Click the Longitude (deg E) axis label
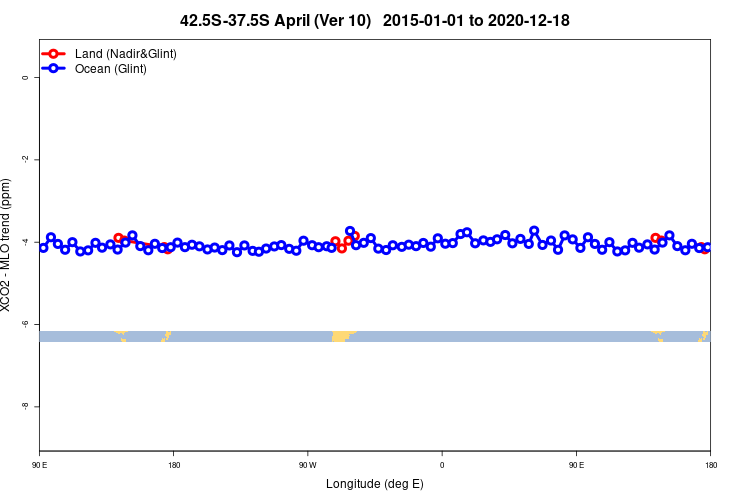Image resolution: width=750 pixels, height=500 pixels. tap(375, 484)
